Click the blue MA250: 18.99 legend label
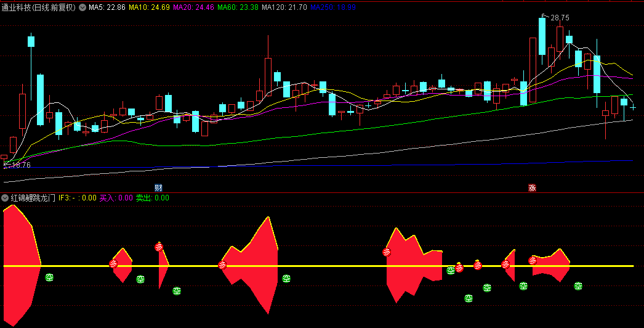The width and height of the screenshot is (644, 328). pos(332,7)
